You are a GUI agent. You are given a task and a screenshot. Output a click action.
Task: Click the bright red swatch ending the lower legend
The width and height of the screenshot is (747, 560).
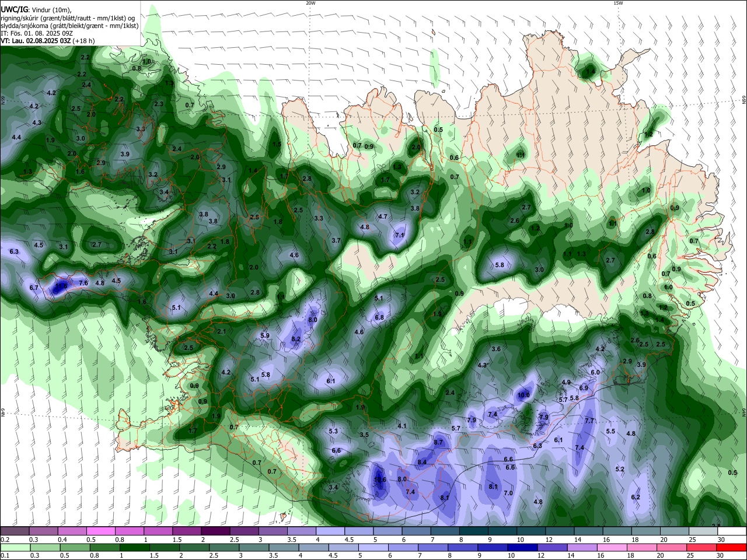coord(732,548)
